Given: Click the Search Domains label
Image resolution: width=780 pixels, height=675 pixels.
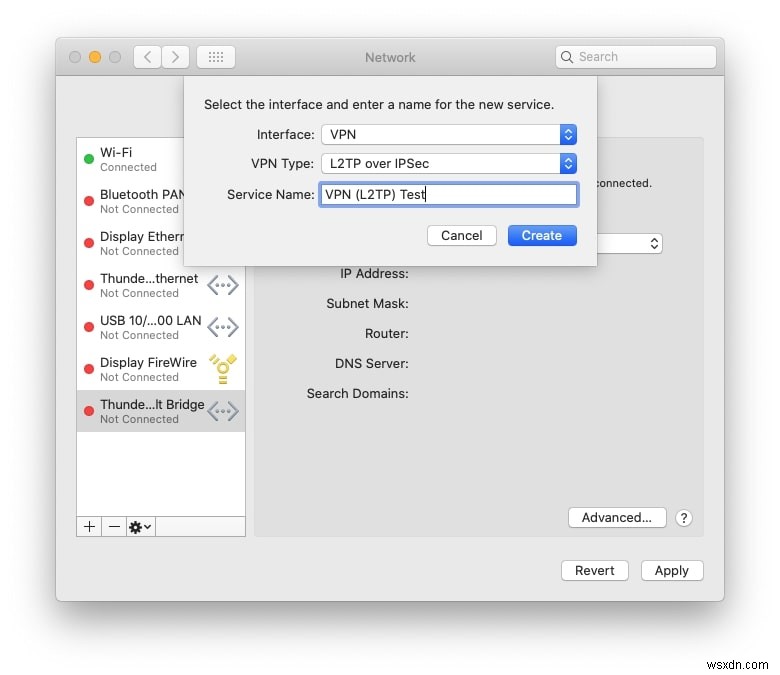Looking at the screenshot, I should coord(357,393).
